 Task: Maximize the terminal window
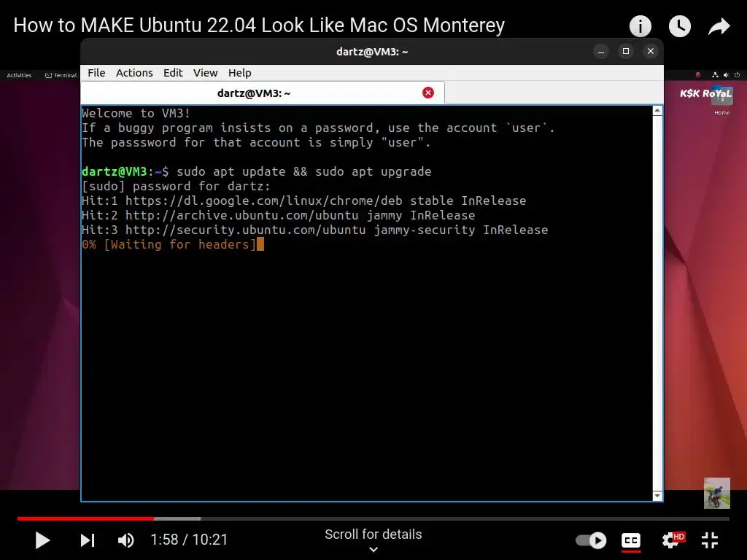point(626,52)
